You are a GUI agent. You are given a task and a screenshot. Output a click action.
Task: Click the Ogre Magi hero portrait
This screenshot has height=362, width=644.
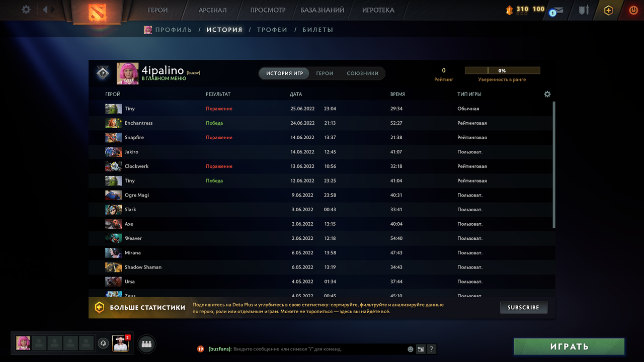pyautogui.click(x=114, y=195)
